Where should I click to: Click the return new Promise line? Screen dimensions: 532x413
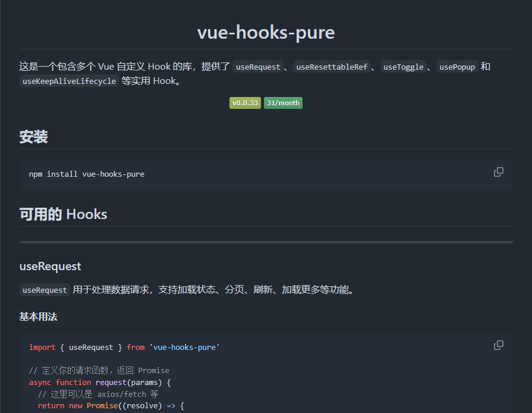coord(111,405)
